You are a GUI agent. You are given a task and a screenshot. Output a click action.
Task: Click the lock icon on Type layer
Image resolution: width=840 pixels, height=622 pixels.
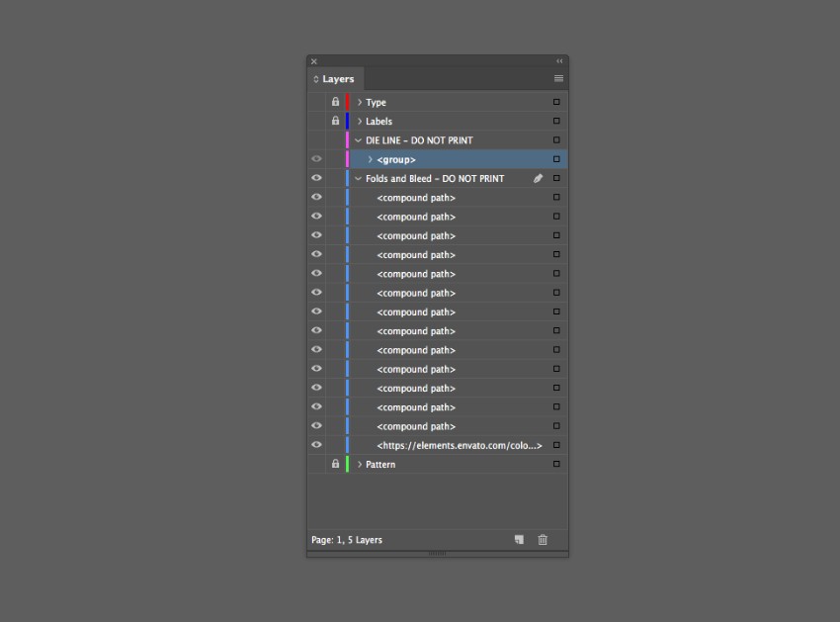[x=335, y=102]
